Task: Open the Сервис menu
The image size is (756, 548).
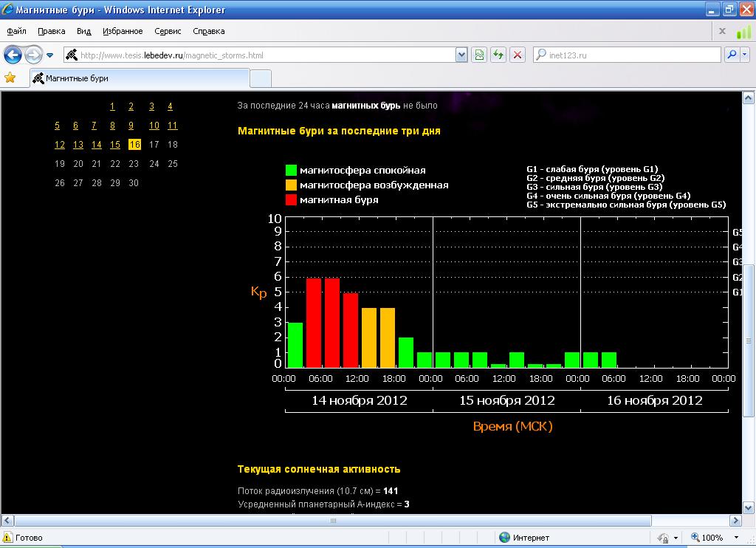Action: [x=168, y=31]
